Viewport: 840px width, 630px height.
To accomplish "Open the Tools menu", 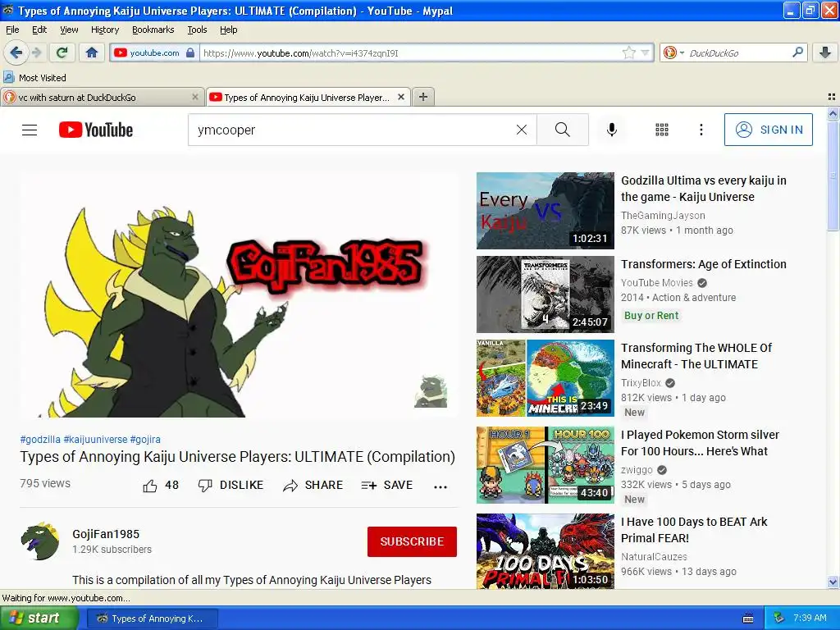I will 197,30.
